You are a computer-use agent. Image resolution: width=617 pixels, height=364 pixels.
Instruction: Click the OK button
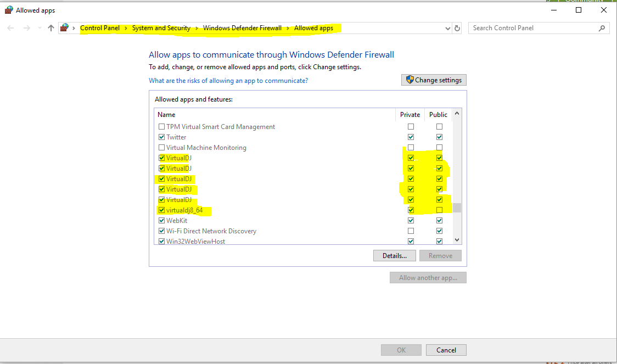401,350
